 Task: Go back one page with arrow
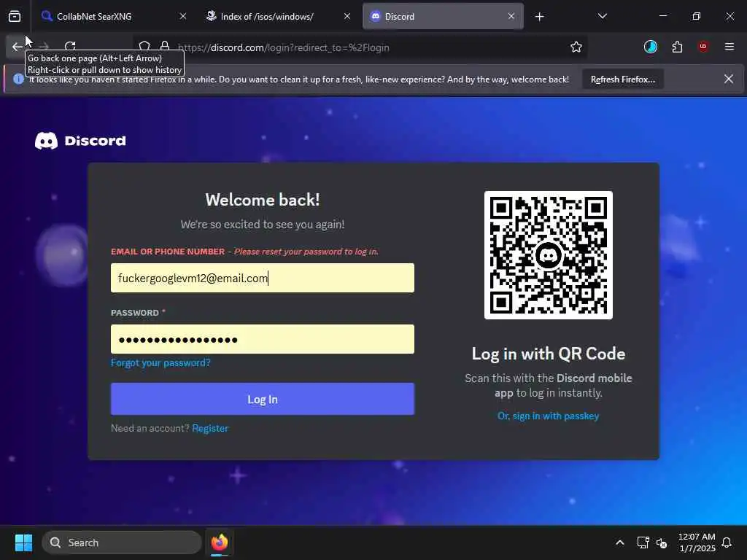click(18, 47)
